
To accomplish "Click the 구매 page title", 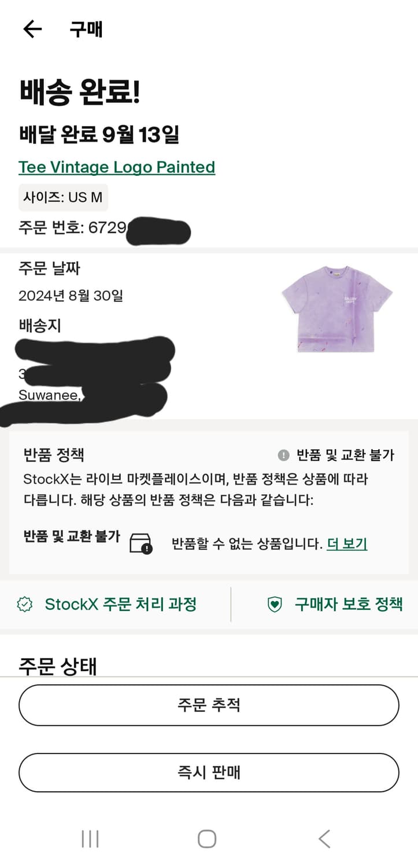I will (86, 29).
